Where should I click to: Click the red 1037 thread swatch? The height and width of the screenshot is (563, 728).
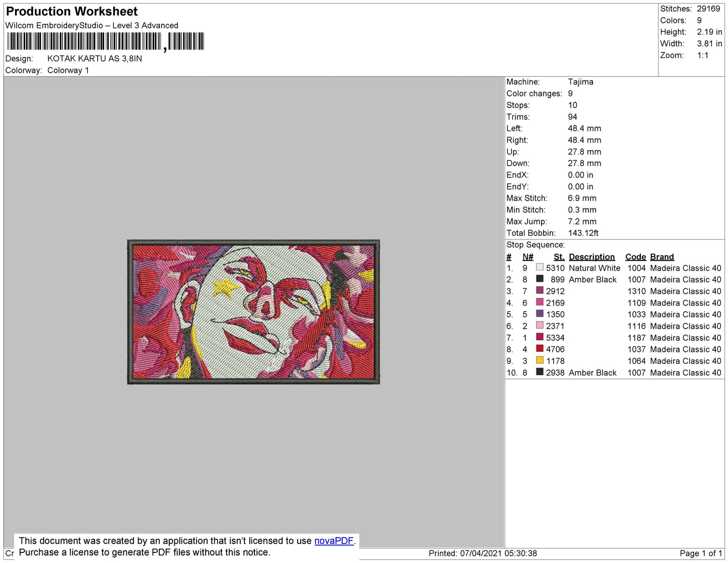(x=540, y=348)
